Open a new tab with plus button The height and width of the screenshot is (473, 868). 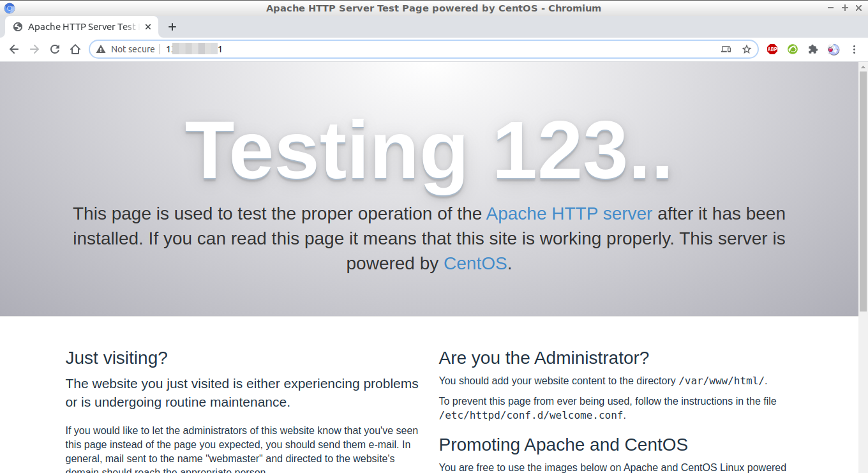click(172, 27)
